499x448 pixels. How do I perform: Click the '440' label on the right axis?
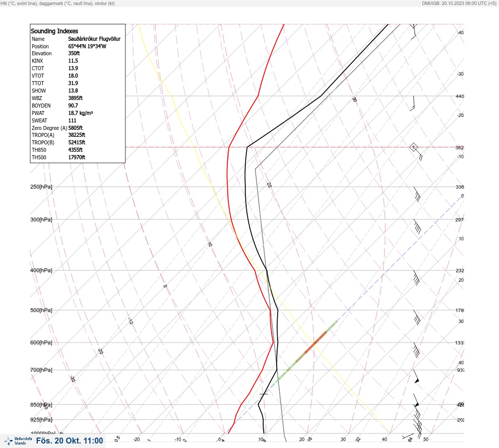(460, 96)
